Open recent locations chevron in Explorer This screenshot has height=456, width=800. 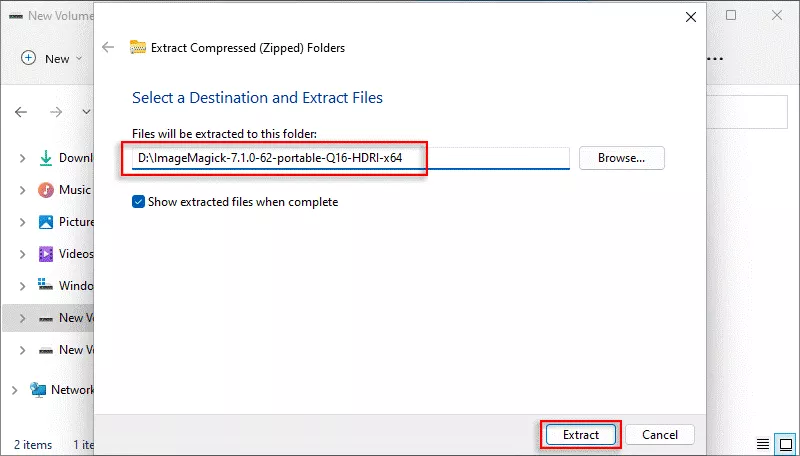tap(86, 112)
